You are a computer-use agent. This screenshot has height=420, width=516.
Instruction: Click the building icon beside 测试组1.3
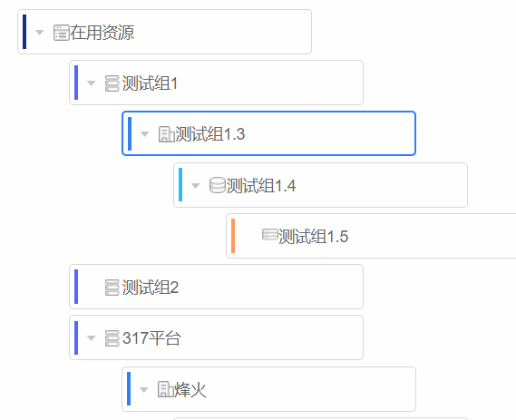click(x=166, y=134)
